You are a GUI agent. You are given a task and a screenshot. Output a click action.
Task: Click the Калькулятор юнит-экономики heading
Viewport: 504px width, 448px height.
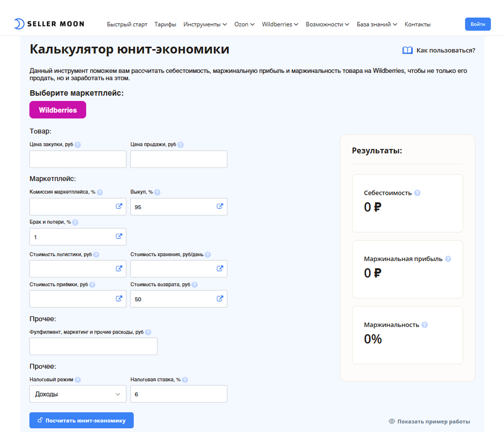point(129,49)
